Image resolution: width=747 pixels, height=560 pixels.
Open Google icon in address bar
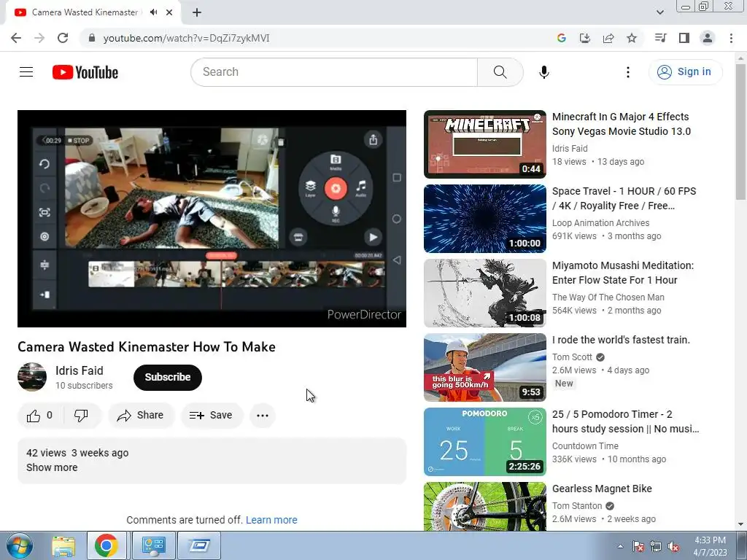(x=562, y=38)
